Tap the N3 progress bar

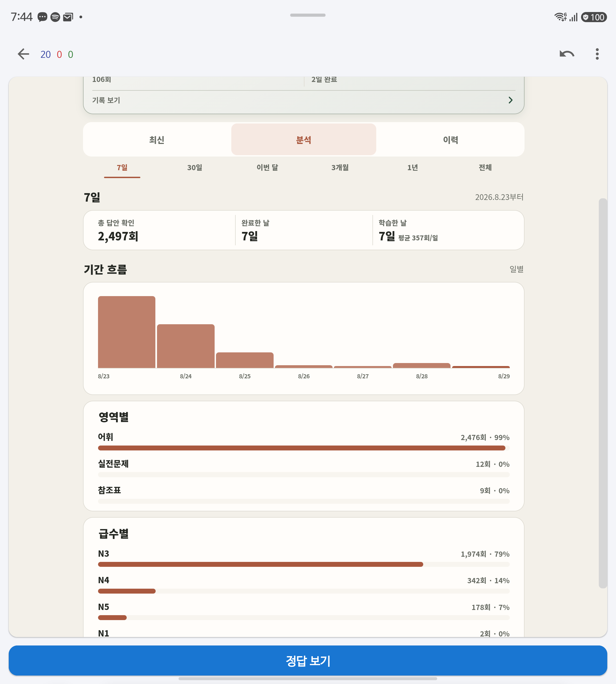304,564
